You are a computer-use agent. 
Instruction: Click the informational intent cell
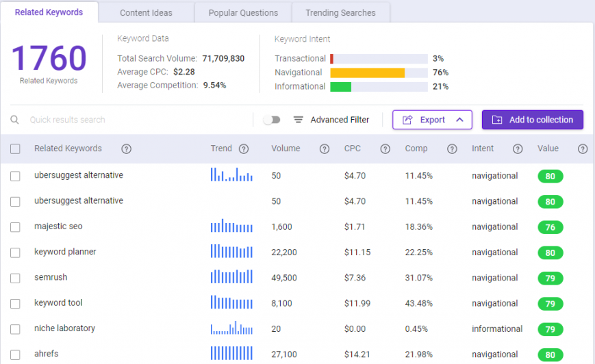pyautogui.click(x=497, y=328)
